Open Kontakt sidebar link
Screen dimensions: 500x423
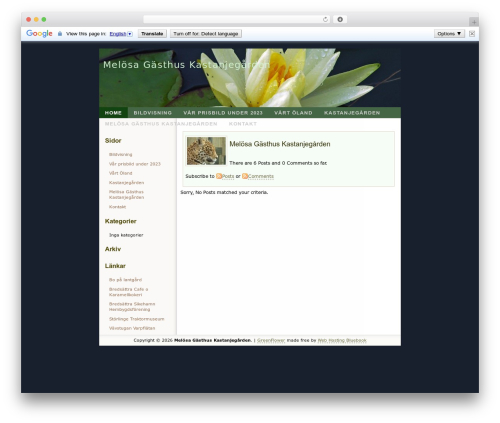(x=117, y=207)
